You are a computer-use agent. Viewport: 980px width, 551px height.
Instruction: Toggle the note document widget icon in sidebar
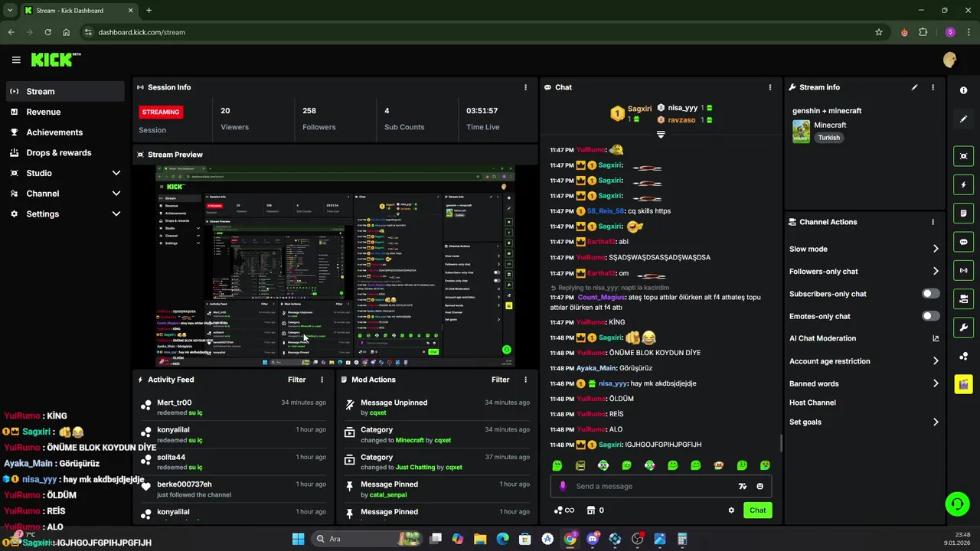point(963,213)
